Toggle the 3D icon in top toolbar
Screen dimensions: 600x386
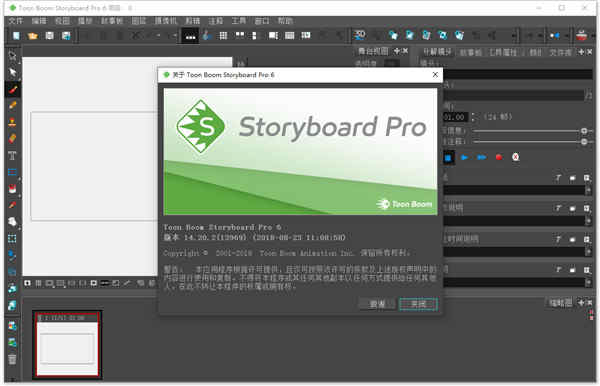tap(359, 35)
